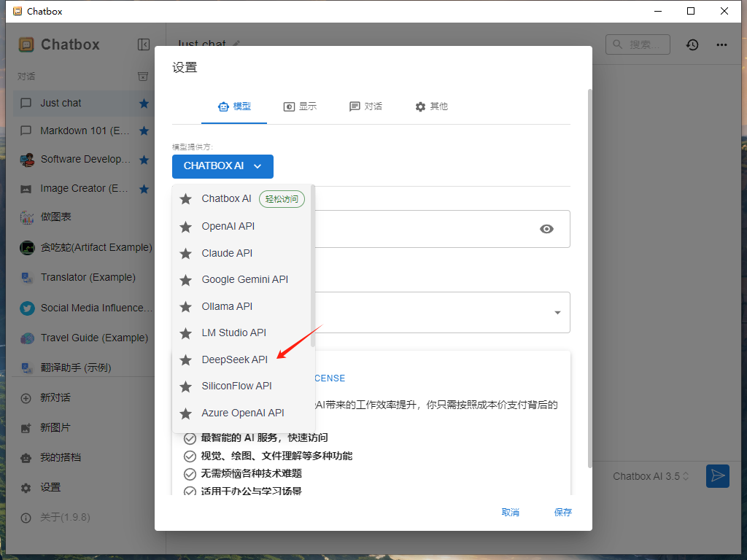The width and height of the screenshot is (747, 560).
Task: Click the 取消 button
Action: [510, 513]
